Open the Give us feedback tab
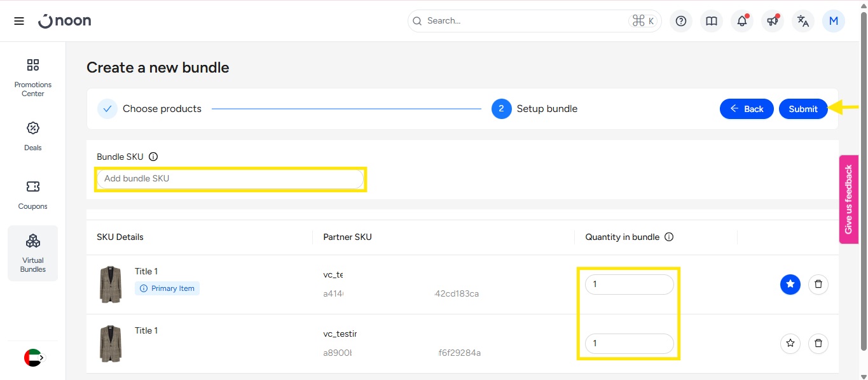The image size is (868, 380). (848, 199)
